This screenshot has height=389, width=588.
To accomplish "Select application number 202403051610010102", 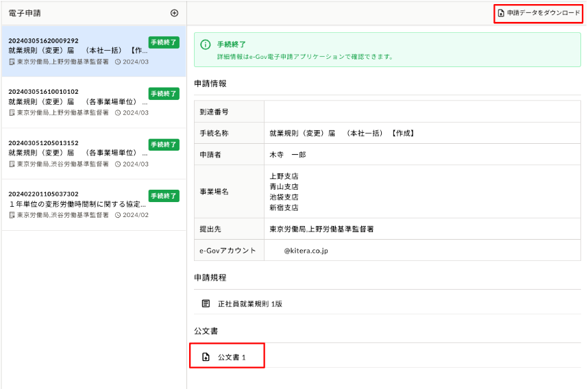I will (43, 92).
